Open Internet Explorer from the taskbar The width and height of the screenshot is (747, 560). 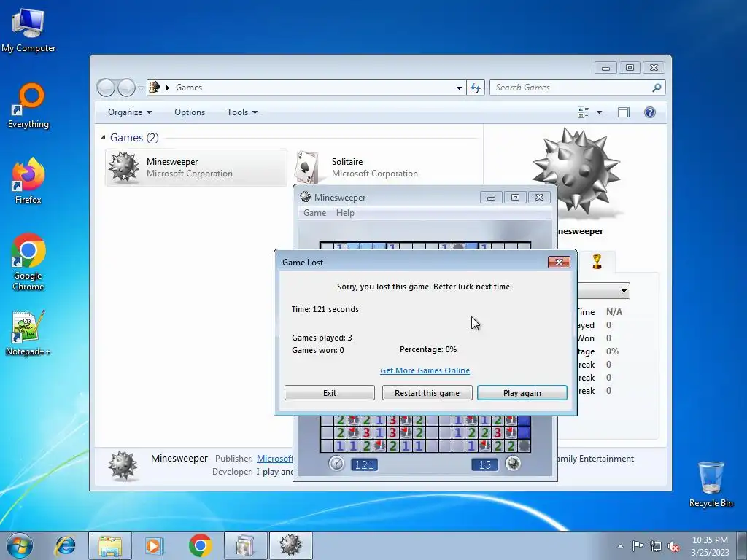65,545
